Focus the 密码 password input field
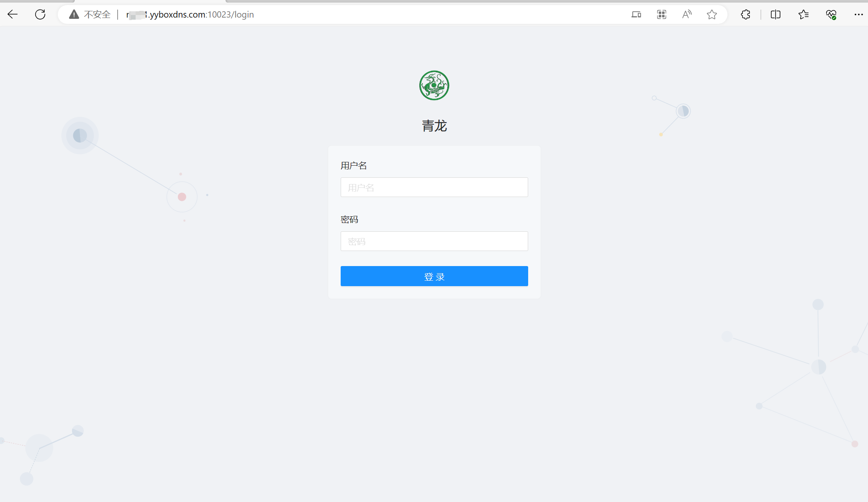 point(434,241)
